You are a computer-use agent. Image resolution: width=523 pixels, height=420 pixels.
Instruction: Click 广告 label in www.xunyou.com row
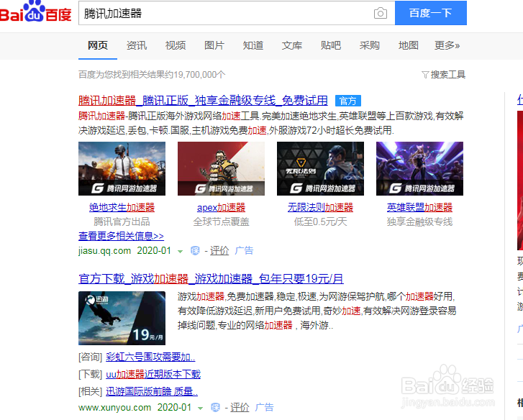tap(265, 407)
